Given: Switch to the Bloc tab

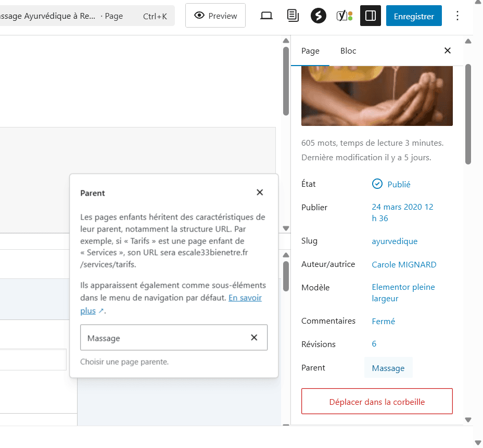Looking at the screenshot, I should point(348,51).
